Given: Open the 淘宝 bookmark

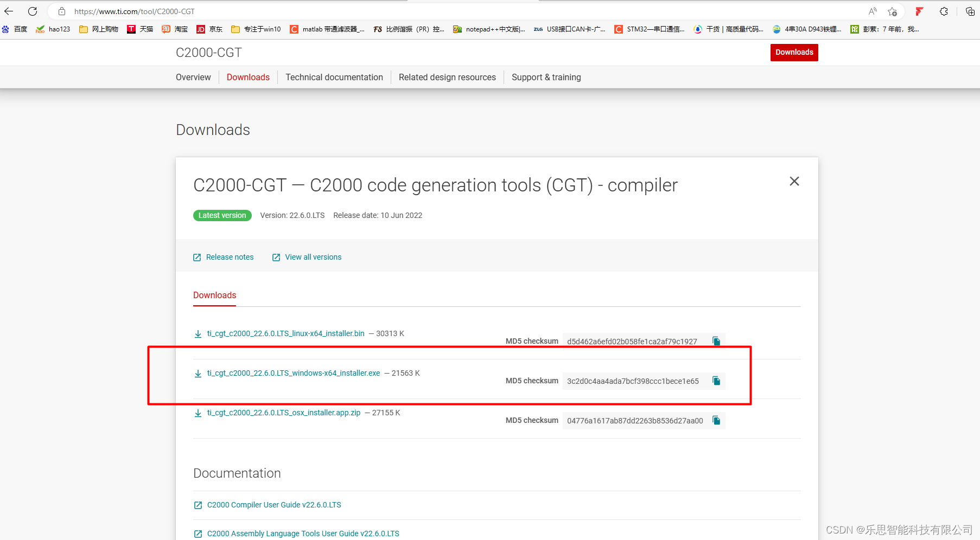Looking at the screenshot, I should 175,29.
